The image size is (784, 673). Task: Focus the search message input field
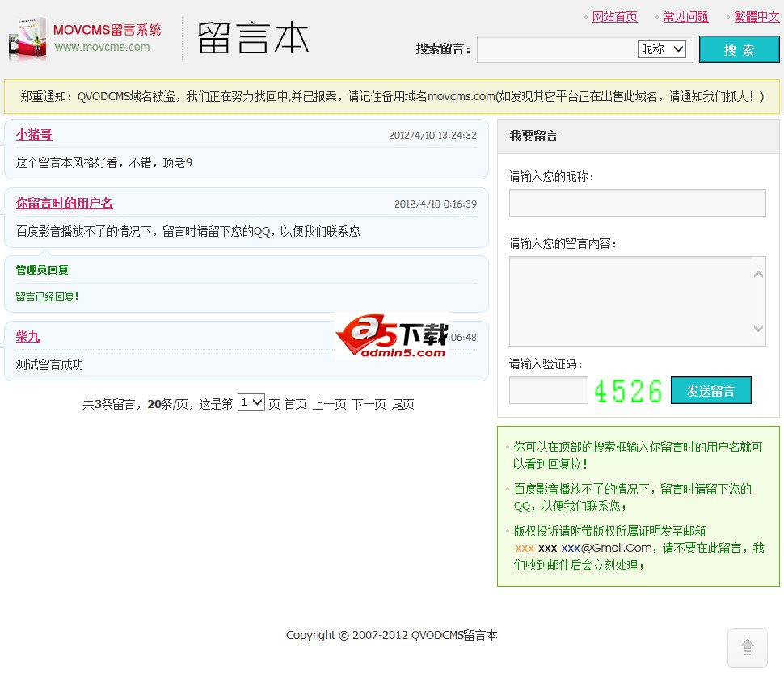[556, 49]
